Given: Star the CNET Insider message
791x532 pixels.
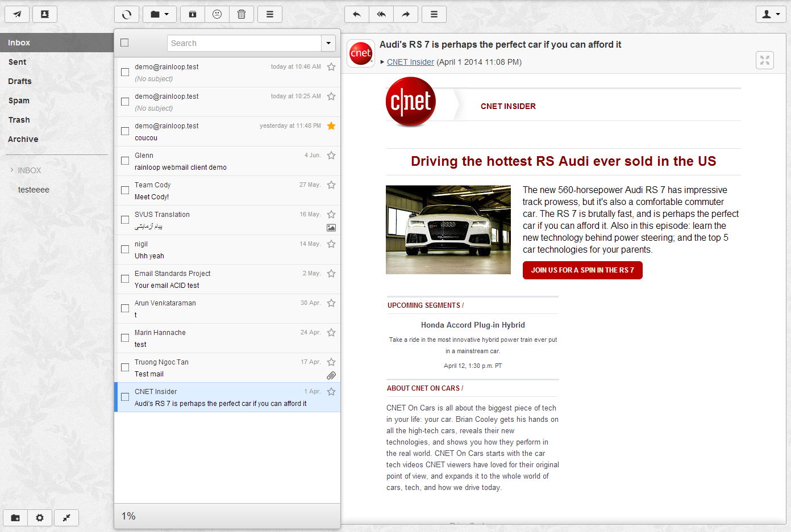Looking at the screenshot, I should 331,392.
